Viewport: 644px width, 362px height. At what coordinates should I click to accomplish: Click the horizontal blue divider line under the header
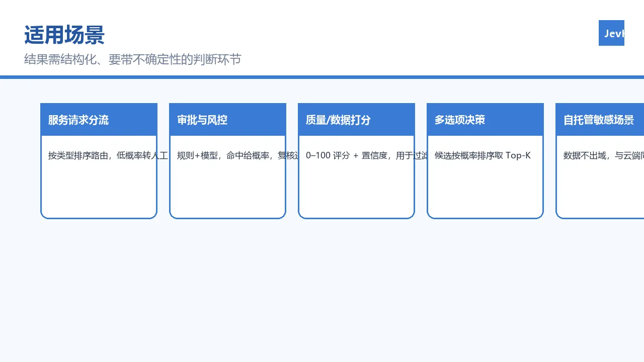[x=322, y=77]
